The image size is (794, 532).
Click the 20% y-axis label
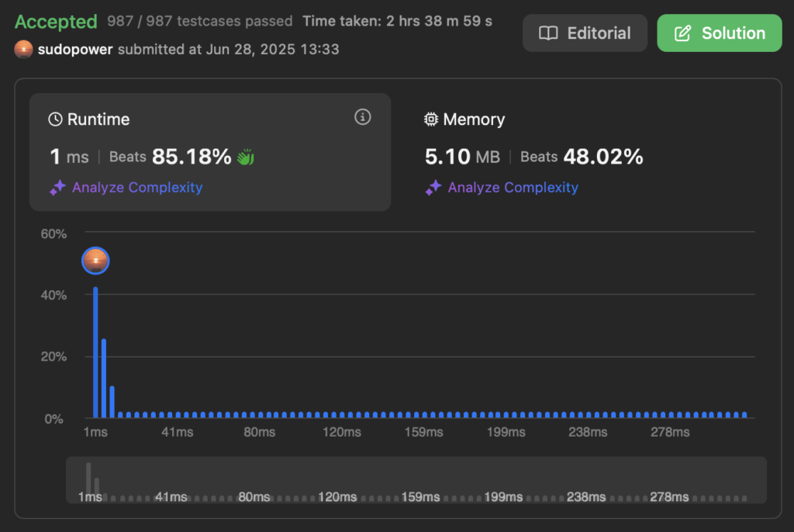tap(54, 357)
